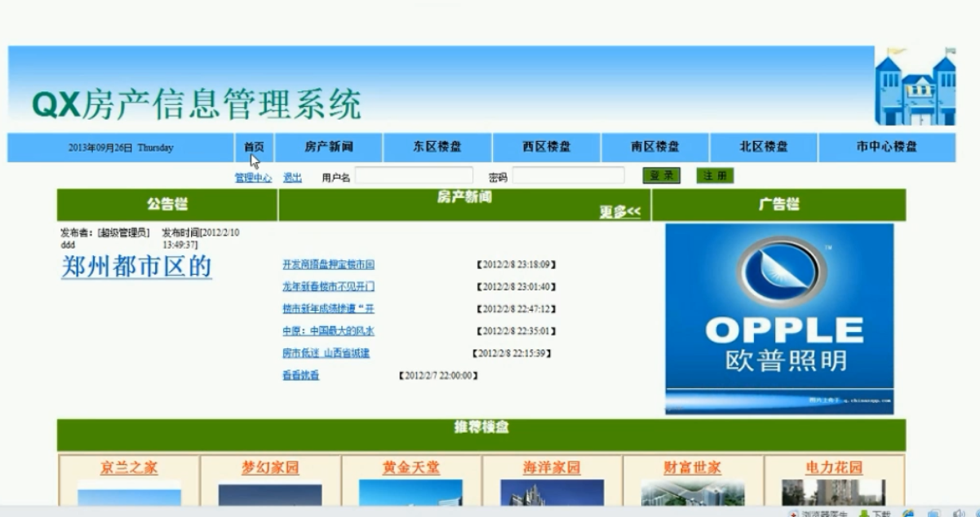Click the timestamp 2012/2/8 22:15:39
The width and height of the screenshot is (980, 517).
click(x=512, y=353)
